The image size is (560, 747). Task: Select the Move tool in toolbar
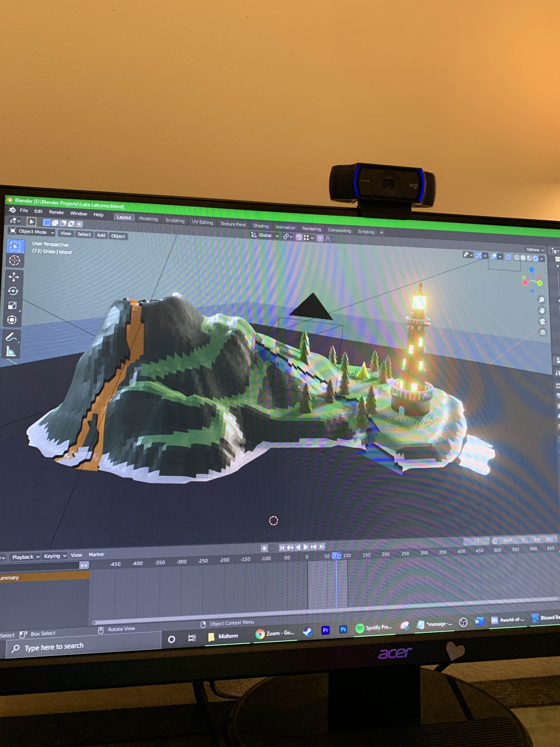click(x=14, y=277)
